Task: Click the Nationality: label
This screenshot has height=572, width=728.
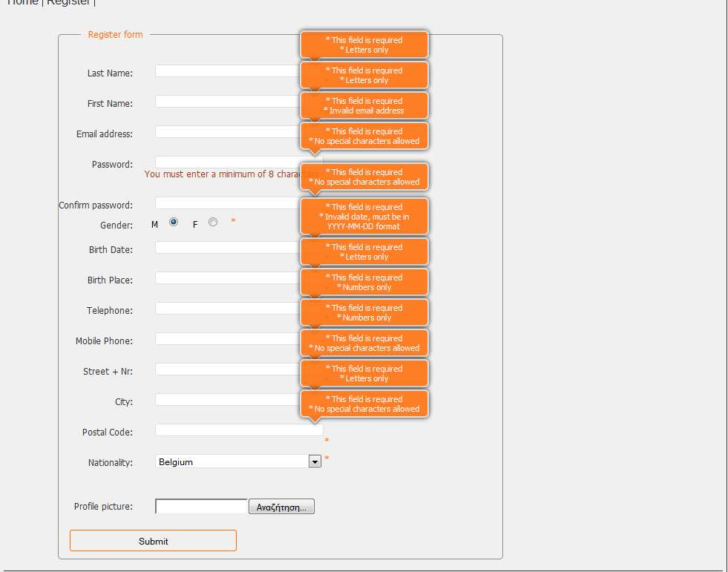Action: point(111,462)
